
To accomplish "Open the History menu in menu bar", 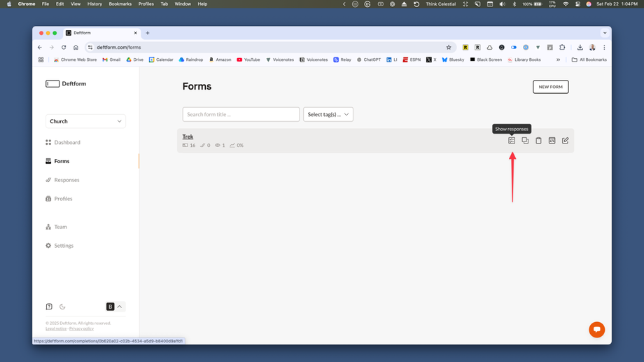I will [x=94, y=4].
